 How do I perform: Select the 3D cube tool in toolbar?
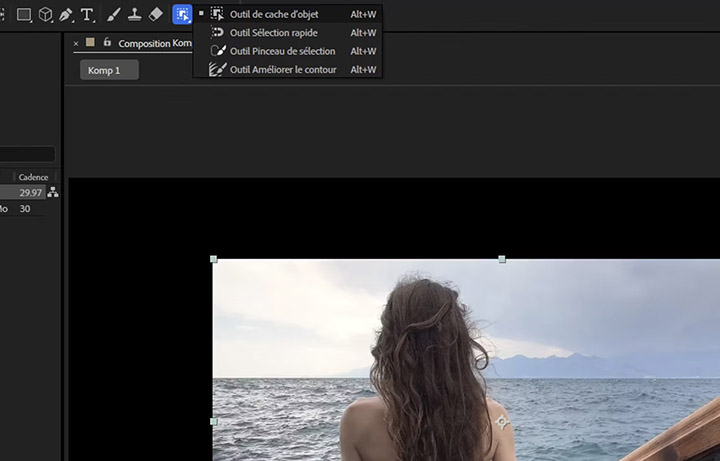tap(46, 15)
